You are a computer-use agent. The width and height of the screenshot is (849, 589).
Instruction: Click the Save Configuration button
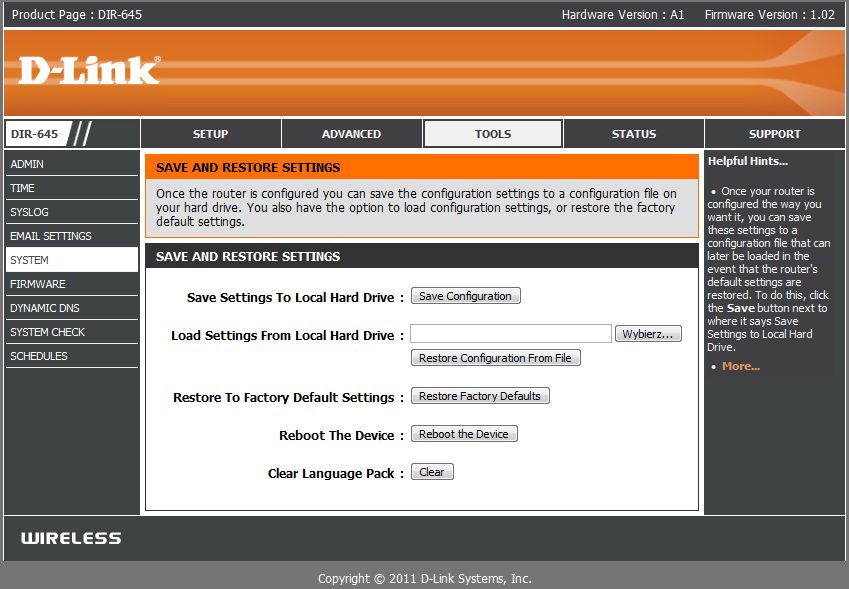(x=466, y=296)
